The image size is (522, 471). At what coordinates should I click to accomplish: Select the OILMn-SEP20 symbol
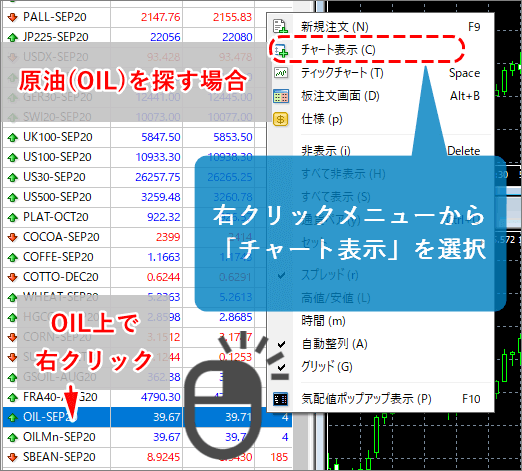(59, 437)
